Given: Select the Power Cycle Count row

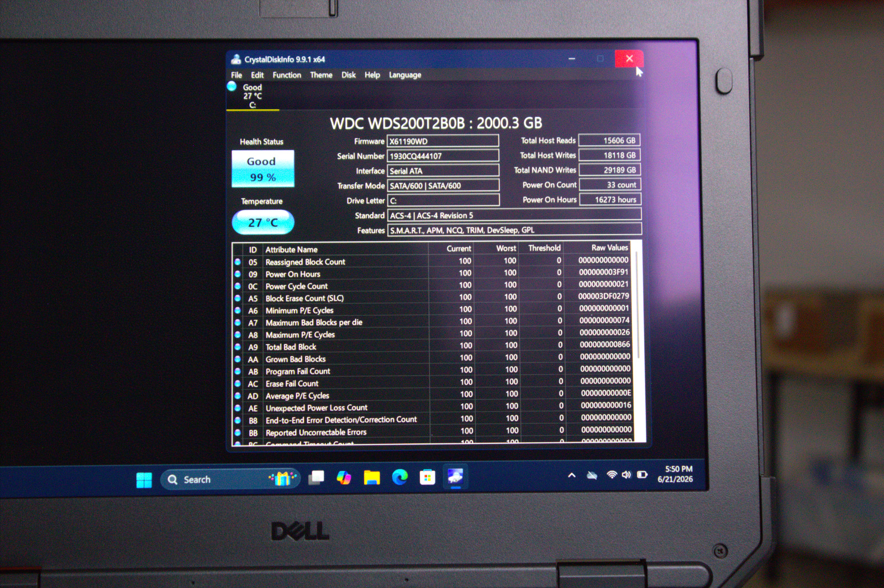Looking at the screenshot, I should pos(432,285).
